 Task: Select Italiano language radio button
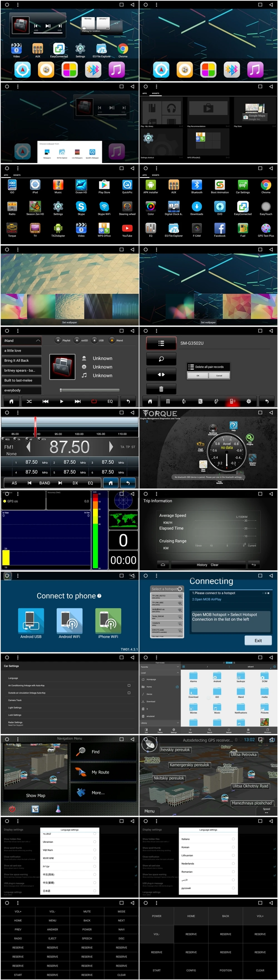(x=233, y=839)
